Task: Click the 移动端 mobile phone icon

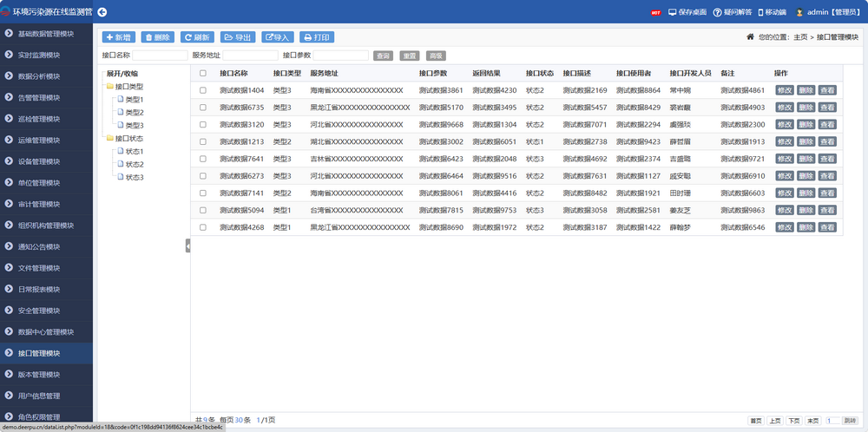Action: coord(761,13)
